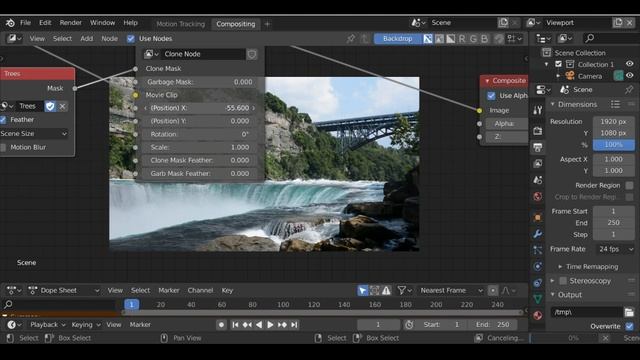The height and width of the screenshot is (360, 640).
Task: Click the pin icon in the Properties header
Action: (x=629, y=89)
